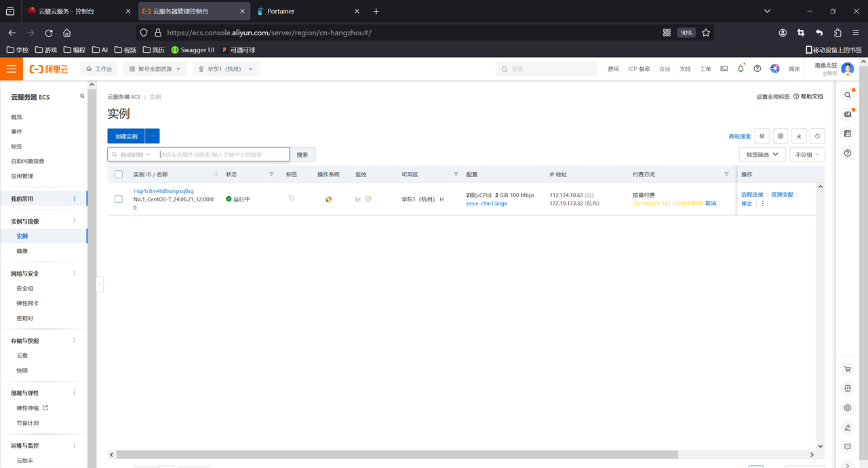Open the user avatar for 南鱼北狂
This screenshot has height=468, width=868.
(848, 69)
